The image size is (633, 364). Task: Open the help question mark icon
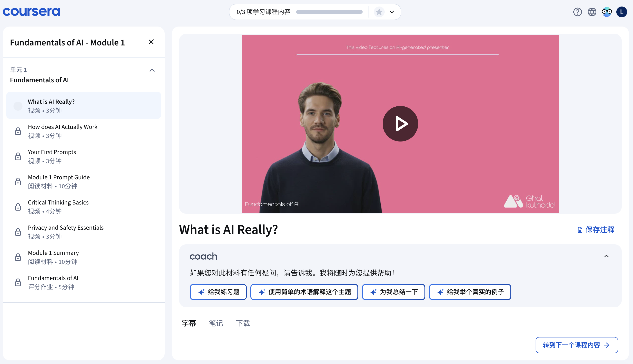pyautogui.click(x=577, y=12)
